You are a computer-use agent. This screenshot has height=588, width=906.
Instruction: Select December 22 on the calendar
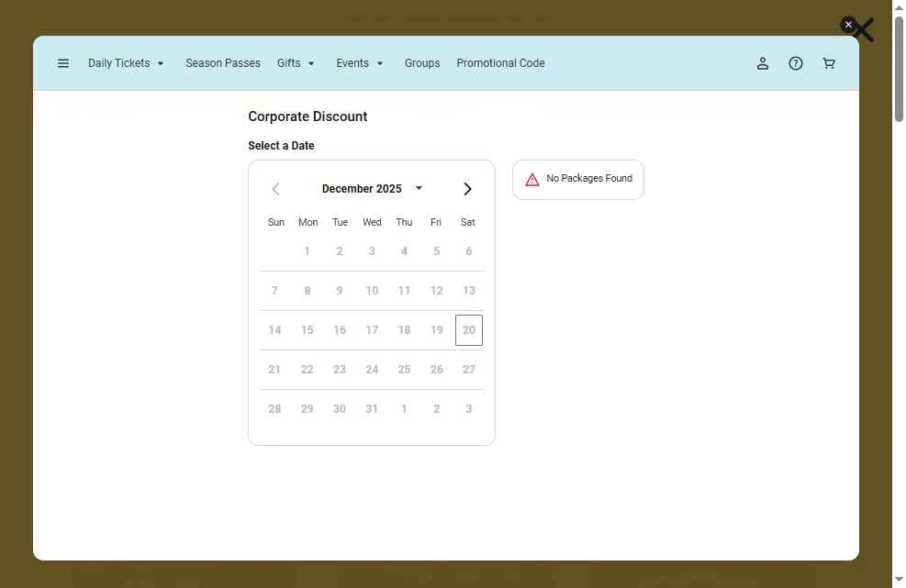pyautogui.click(x=307, y=370)
